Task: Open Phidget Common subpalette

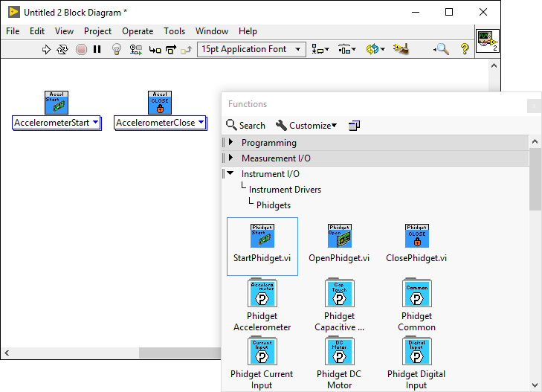Action: [x=416, y=305]
